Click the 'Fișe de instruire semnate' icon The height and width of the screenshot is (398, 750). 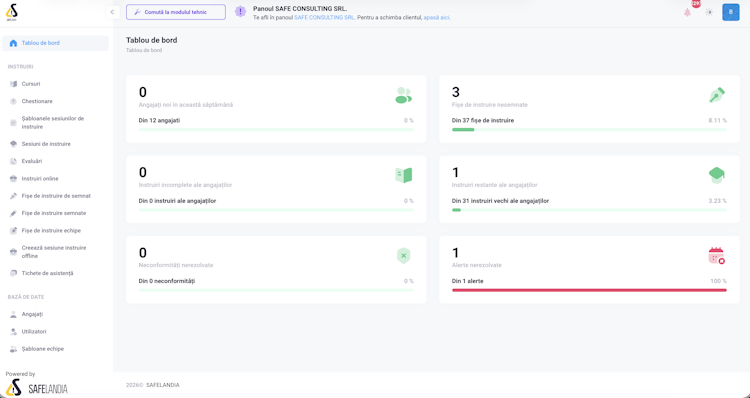click(x=13, y=213)
